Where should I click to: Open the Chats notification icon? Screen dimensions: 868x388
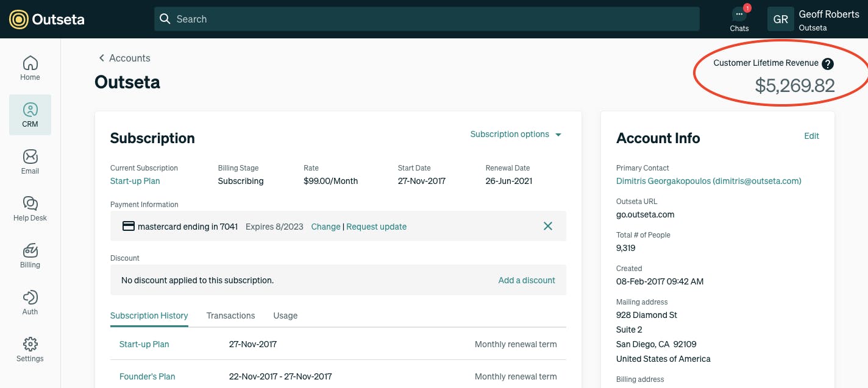tap(739, 18)
